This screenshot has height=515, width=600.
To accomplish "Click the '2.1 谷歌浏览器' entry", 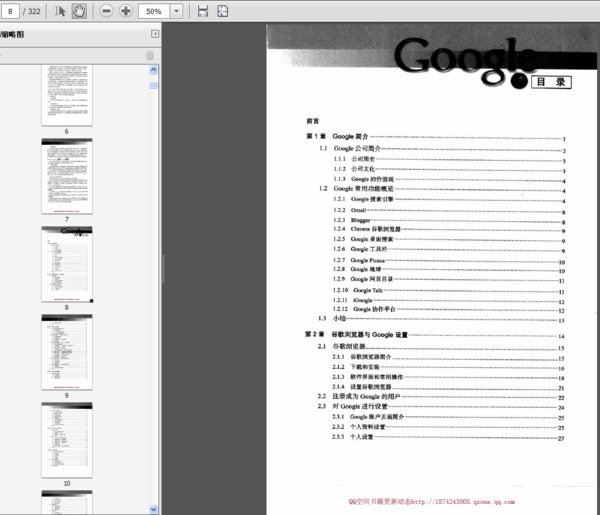I will [441, 347].
